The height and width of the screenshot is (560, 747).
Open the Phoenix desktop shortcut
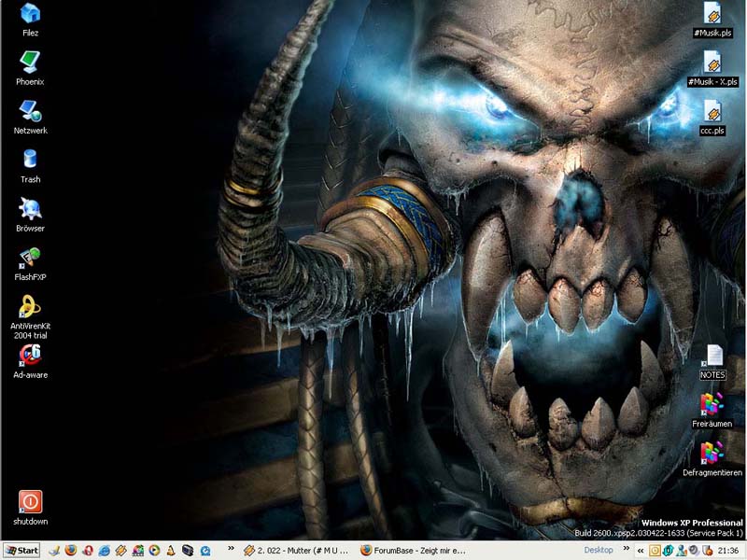pos(30,68)
